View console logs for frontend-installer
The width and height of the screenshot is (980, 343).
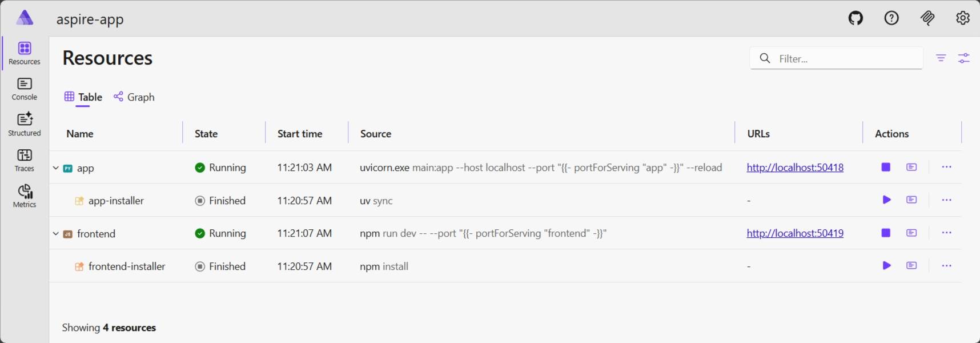pyautogui.click(x=911, y=266)
